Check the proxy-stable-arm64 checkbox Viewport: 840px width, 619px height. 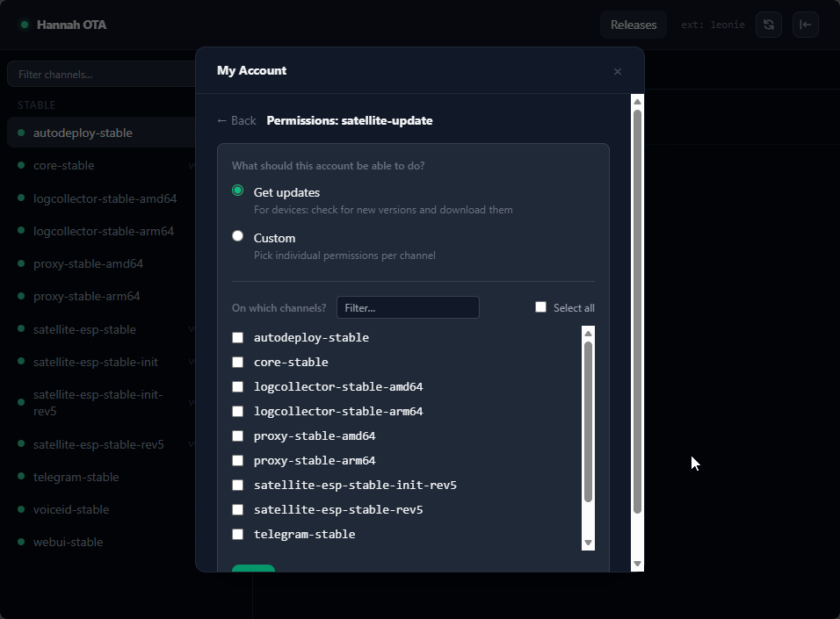[x=237, y=460]
